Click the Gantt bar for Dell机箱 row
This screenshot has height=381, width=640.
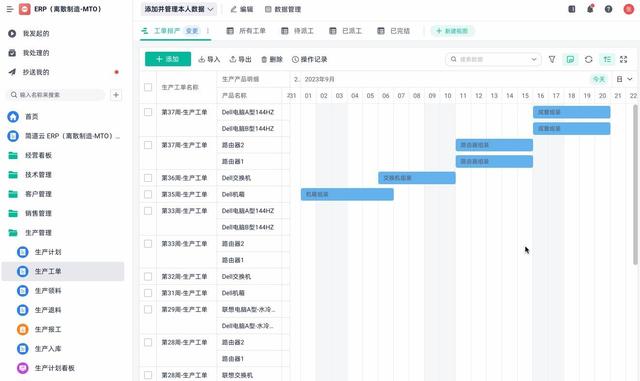347,194
